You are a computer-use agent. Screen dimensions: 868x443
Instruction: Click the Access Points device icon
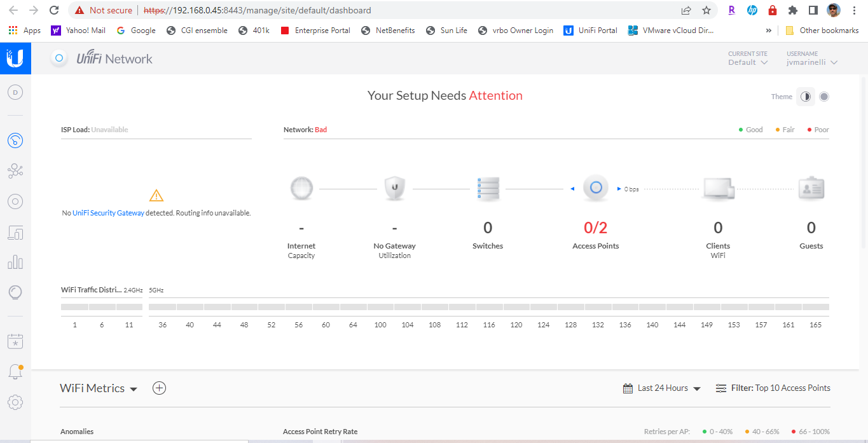pyautogui.click(x=596, y=188)
